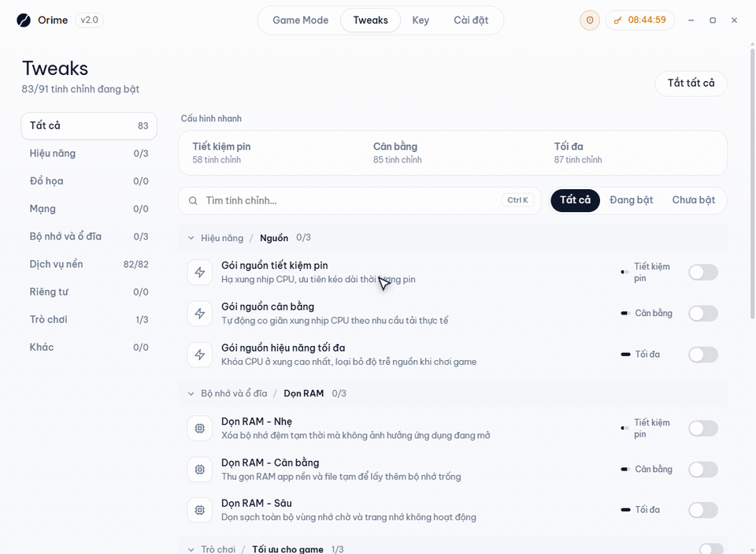Filter tweaks by Chưa bật
The image size is (756, 554).
click(x=693, y=200)
